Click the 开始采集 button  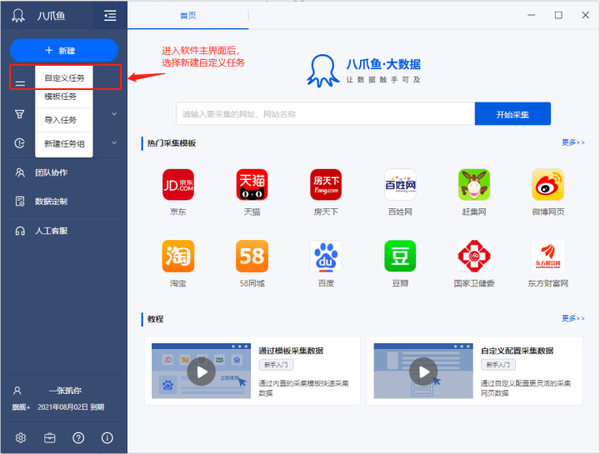512,114
